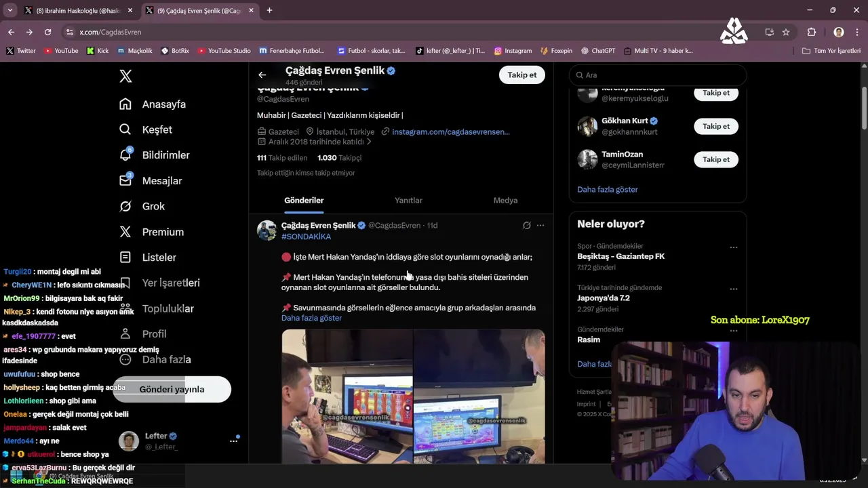The height and width of the screenshot is (488, 868).
Task: Open Keşfet explore page
Action: point(146,129)
